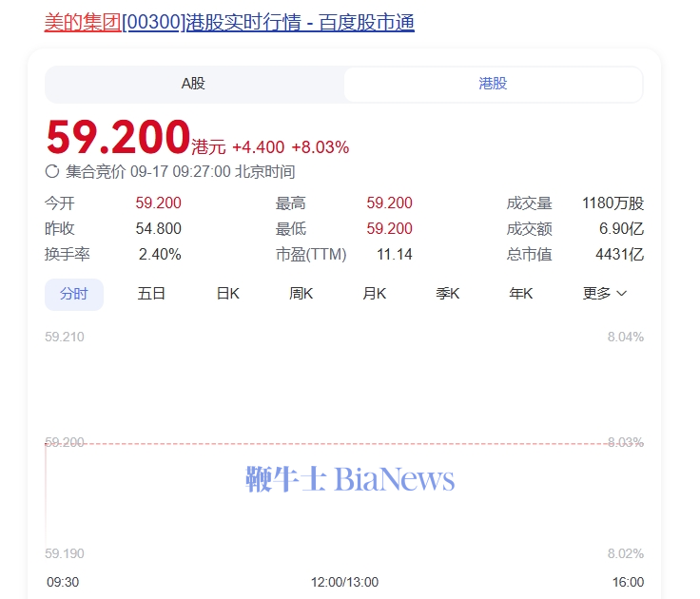
Task: Switch chart to 五日 view
Action: click(151, 294)
